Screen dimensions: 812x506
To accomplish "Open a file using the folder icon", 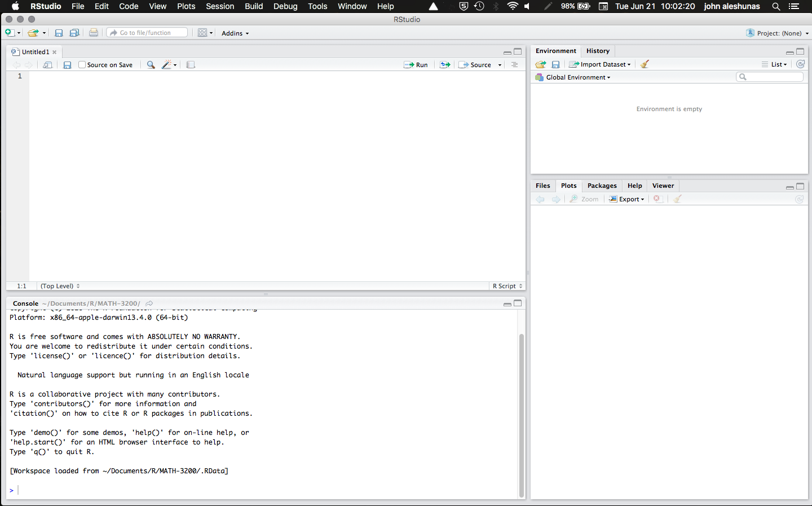I will pyautogui.click(x=33, y=33).
